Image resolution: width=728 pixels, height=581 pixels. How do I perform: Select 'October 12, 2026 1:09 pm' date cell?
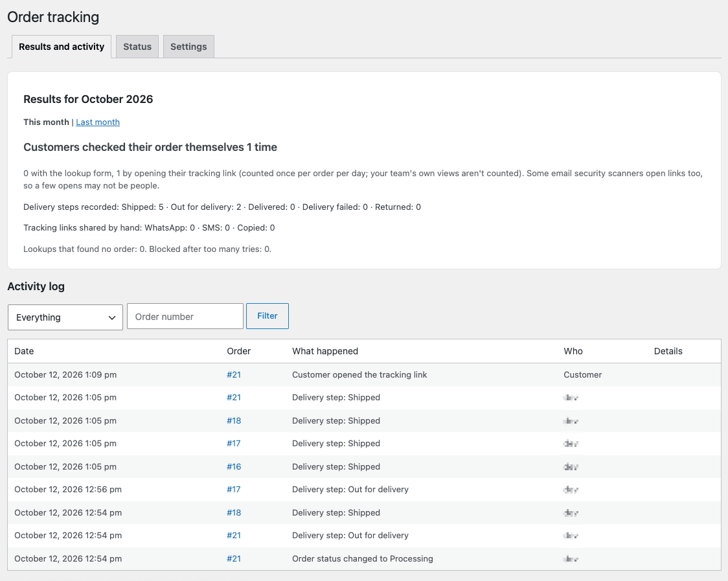pos(65,375)
